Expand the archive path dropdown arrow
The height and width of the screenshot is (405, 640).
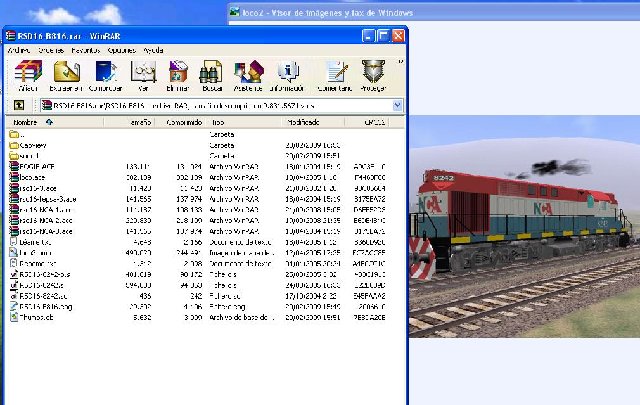397,105
